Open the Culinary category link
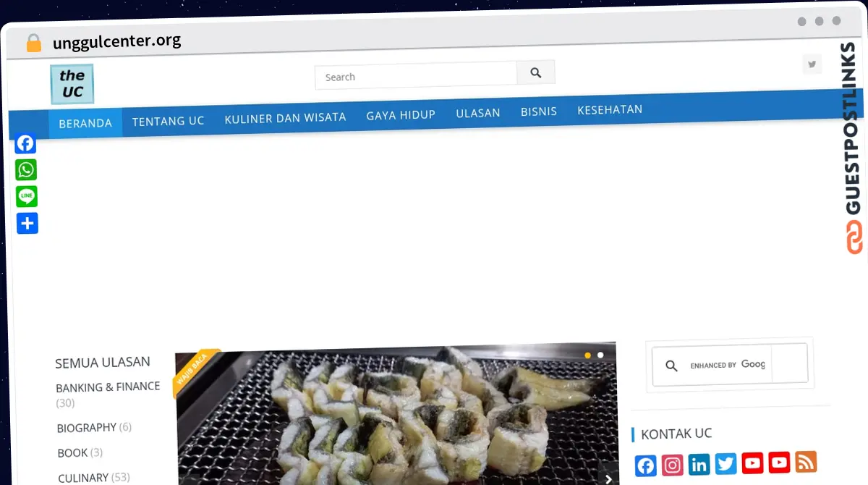Screen dimensions: 868x485 click(x=83, y=478)
